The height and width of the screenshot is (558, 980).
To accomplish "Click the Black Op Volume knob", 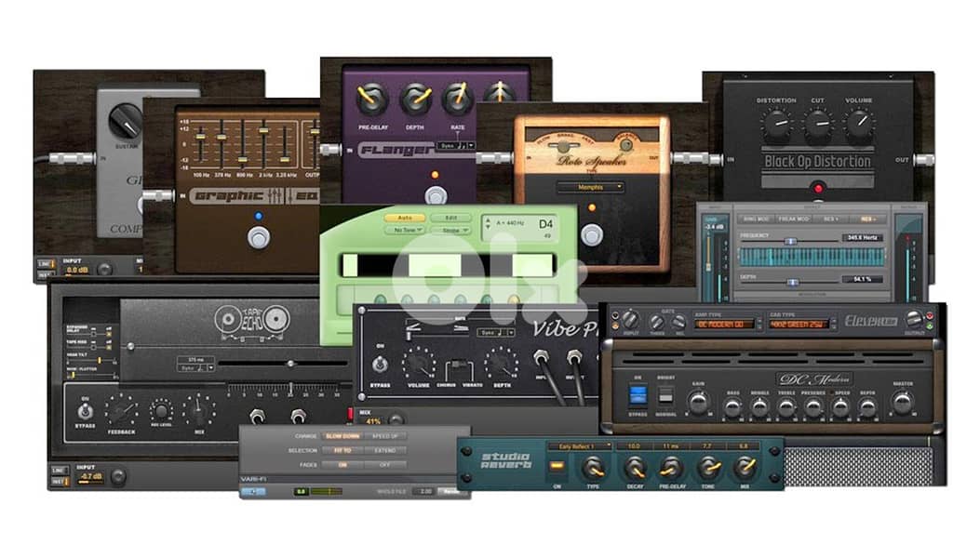I will click(859, 123).
